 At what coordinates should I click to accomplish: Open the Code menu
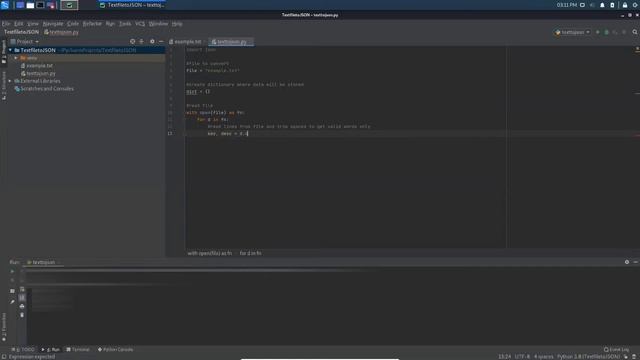click(73, 24)
